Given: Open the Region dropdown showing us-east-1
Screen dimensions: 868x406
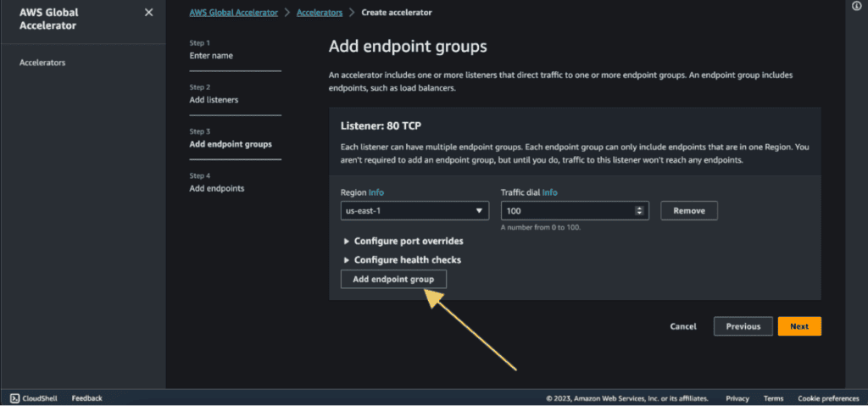Looking at the screenshot, I should [x=415, y=210].
